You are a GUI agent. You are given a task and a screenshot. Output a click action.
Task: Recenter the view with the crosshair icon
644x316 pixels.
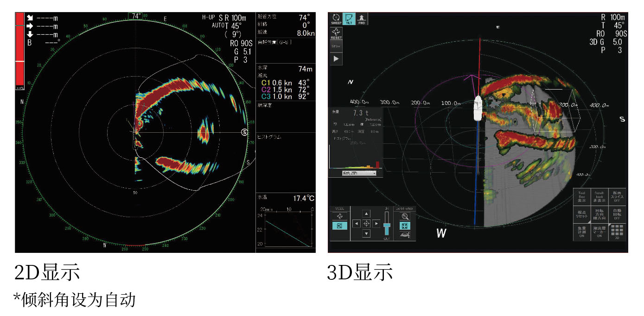[366, 224]
